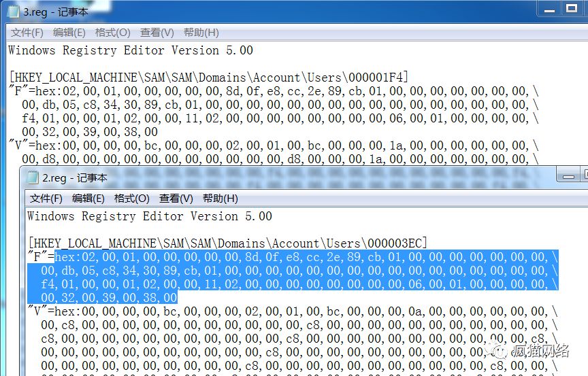Open 帮助(H) menu in 2.reg window

(220, 199)
